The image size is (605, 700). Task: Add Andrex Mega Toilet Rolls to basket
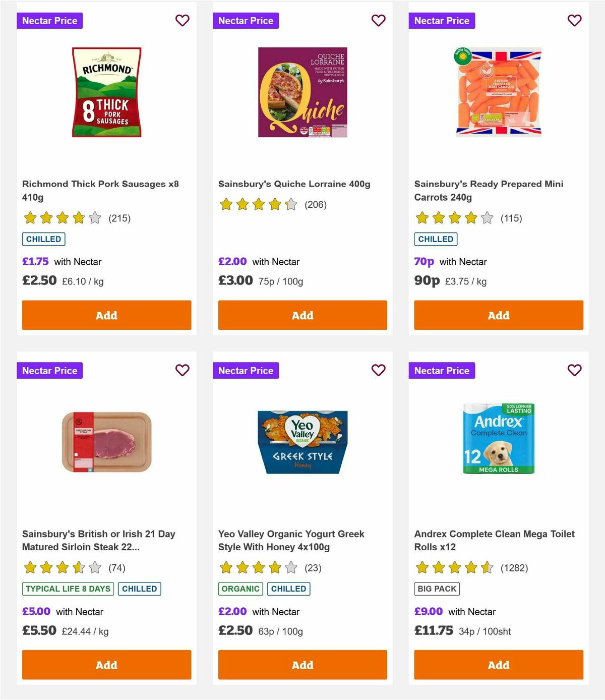498,665
